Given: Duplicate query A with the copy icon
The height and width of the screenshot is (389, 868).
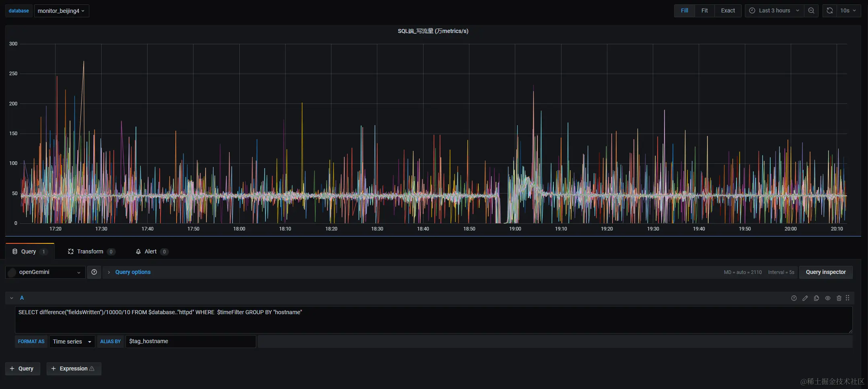Looking at the screenshot, I should coord(817,298).
